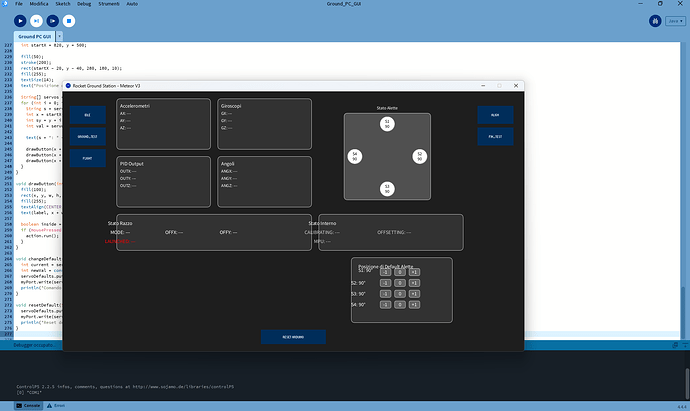Click the FLIGHT mode button
Viewport: 690px width, 411px height.
coord(88,158)
